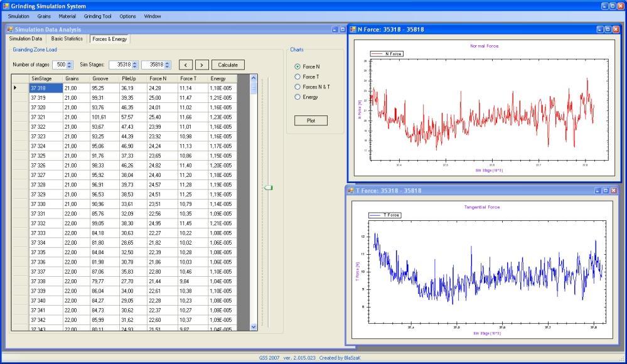
Task: Minimize the N Force chart window
Action: pos(600,29)
